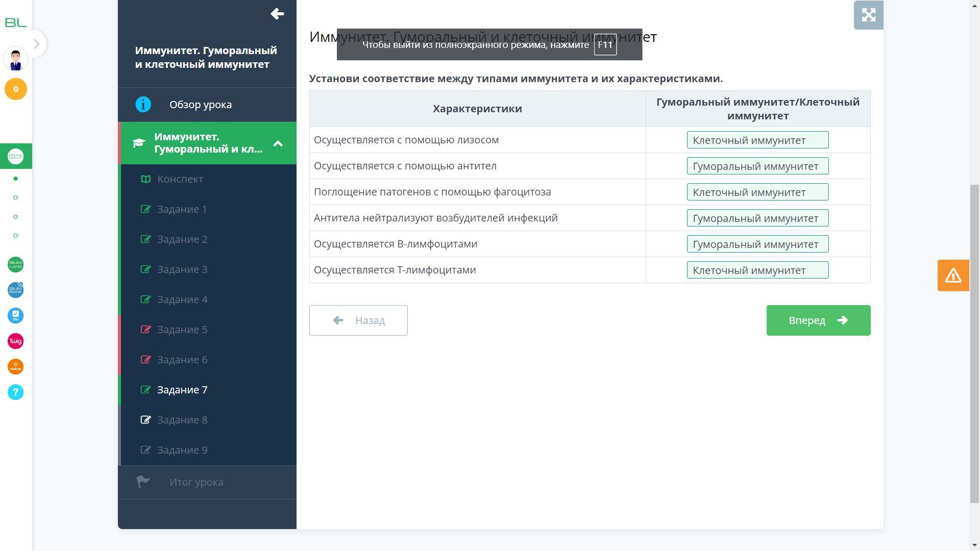Open the iMektep orange icon
The width and height of the screenshot is (980, 551).
coord(15,367)
